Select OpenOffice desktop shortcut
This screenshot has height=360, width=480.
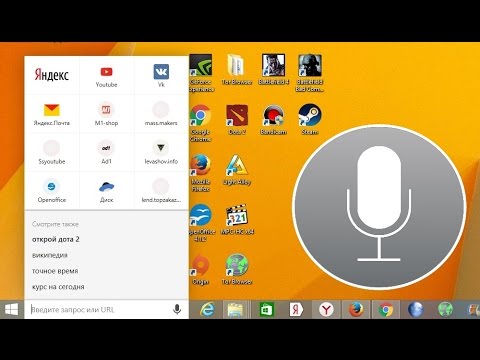pos(201,223)
